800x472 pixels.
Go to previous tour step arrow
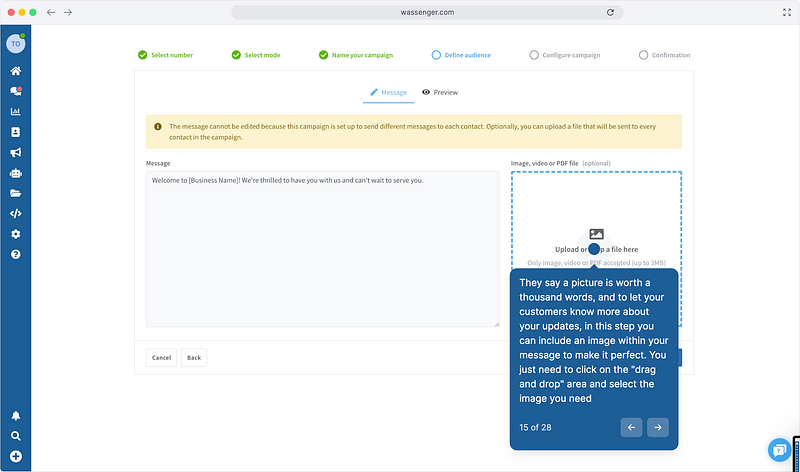click(631, 427)
